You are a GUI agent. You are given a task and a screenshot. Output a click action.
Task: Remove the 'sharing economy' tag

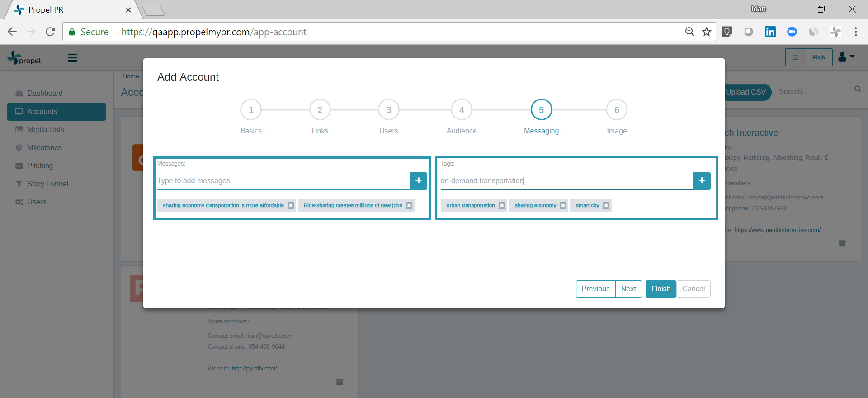pos(563,205)
